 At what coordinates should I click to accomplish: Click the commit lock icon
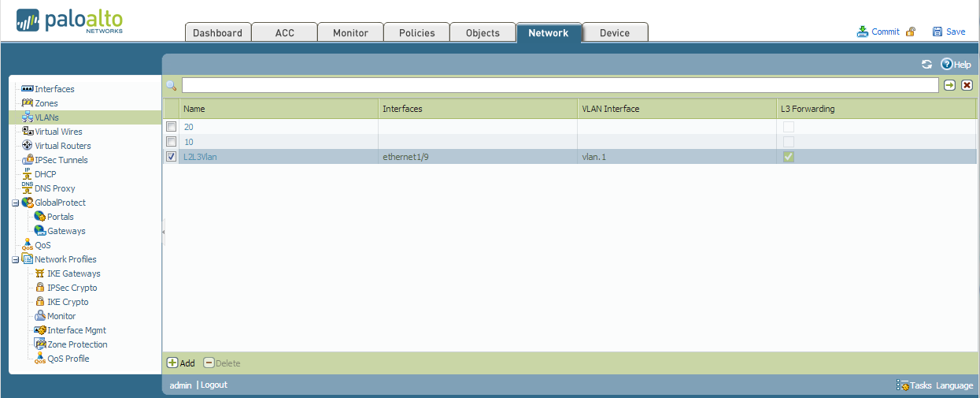click(x=911, y=32)
